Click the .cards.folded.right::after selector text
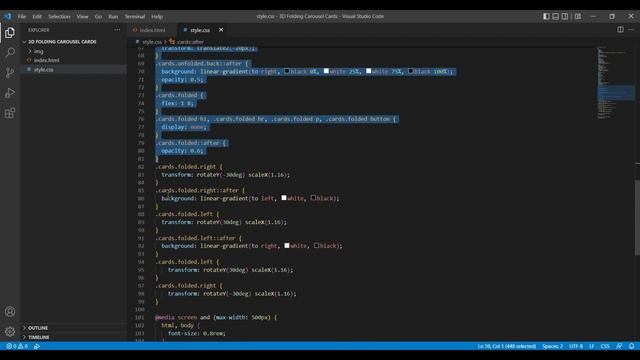Image resolution: width=640 pixels, height=360 pixels. pos(197,190)
